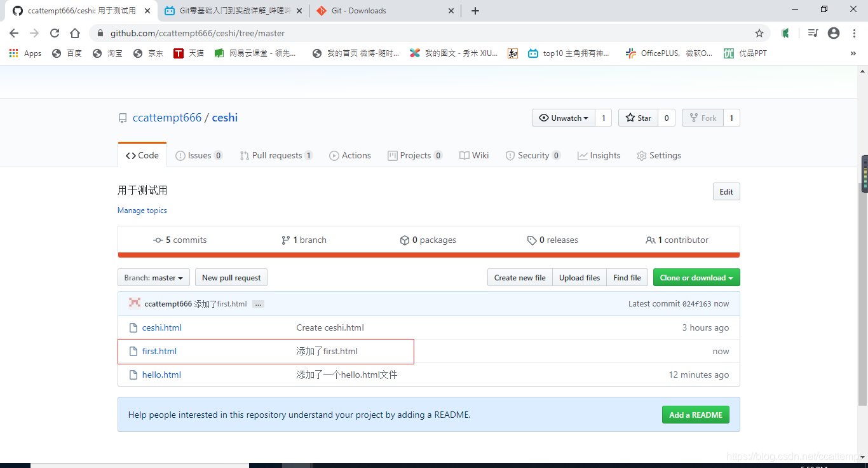Screen dimensions: 868x468
Task: Close the bilibili Git tutorial tab
Action: (299, 11)
